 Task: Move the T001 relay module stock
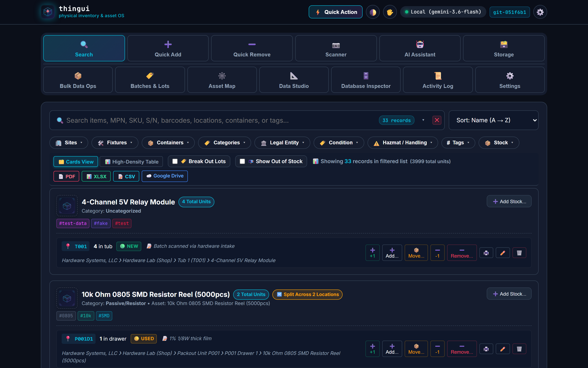[416, 253]
